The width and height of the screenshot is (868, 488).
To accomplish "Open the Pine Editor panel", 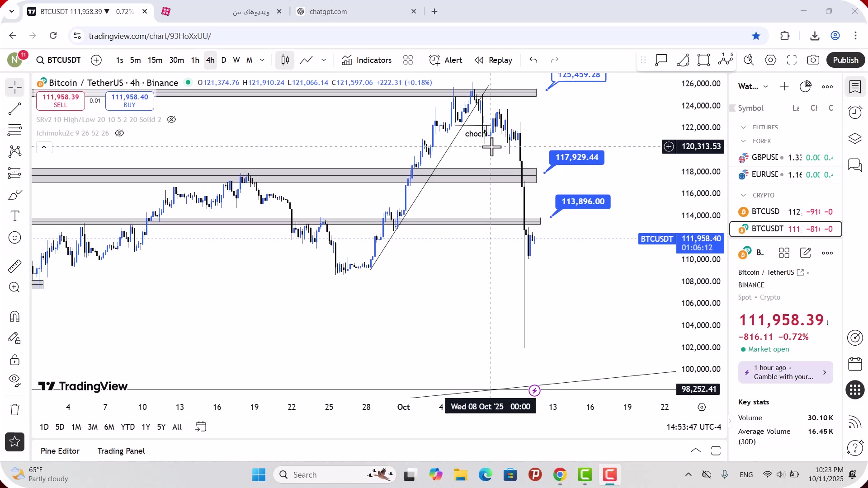I will coord(60,451).
